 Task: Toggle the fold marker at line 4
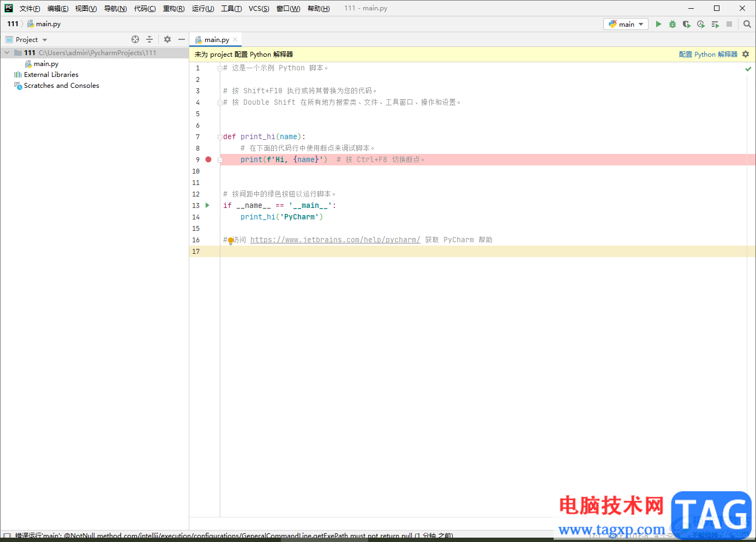click(219, 103)
